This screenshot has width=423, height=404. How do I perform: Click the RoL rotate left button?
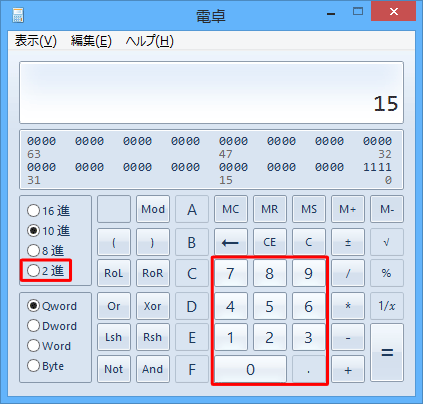pos(114,273)
